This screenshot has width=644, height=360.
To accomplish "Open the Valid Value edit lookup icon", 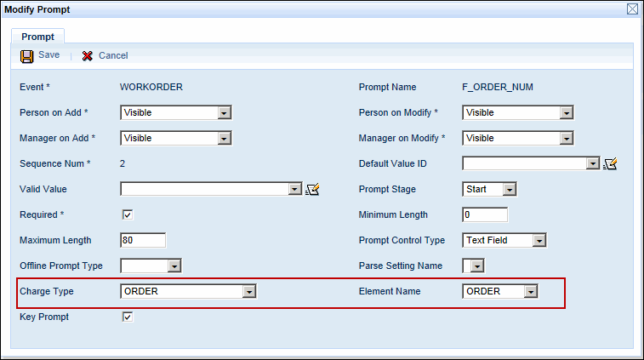I will tap(312, 189).
